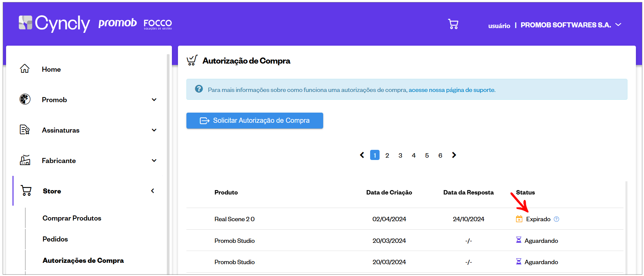Click the Status column header

(x=525, y=192)
